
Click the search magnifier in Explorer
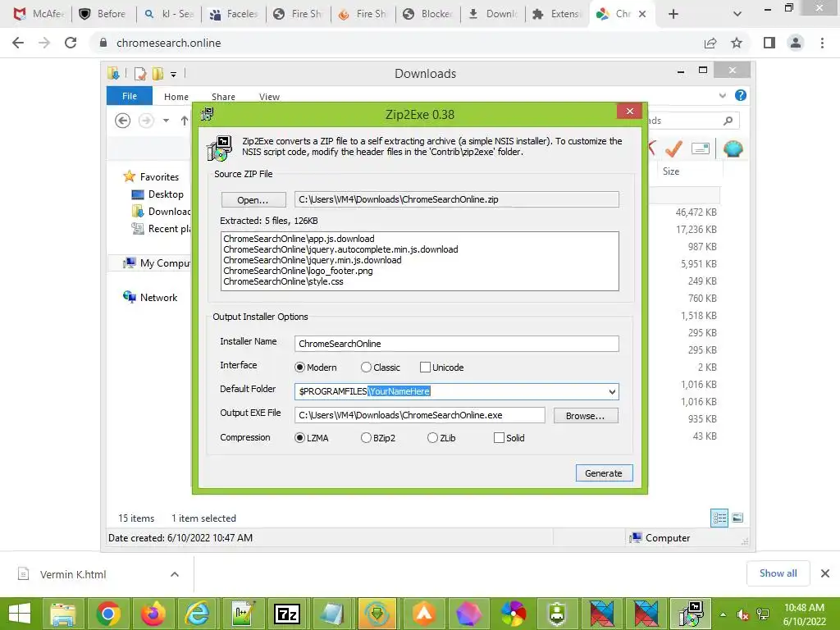click(x=728, y=121)
